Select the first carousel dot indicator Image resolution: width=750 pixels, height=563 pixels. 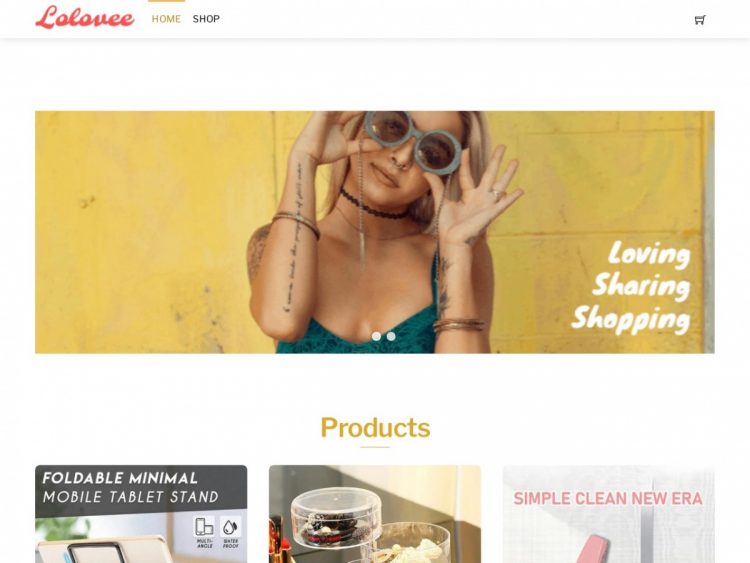[x=376, y=336]
